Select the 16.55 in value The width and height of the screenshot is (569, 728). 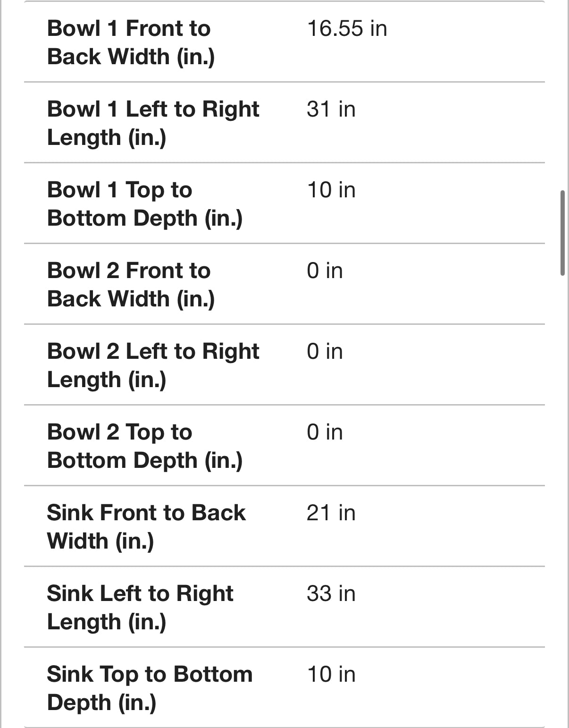[347, 28]
